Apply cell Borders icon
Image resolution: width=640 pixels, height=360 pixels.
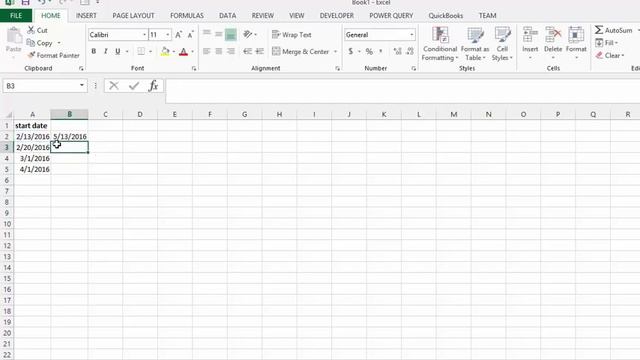[141, 51]
